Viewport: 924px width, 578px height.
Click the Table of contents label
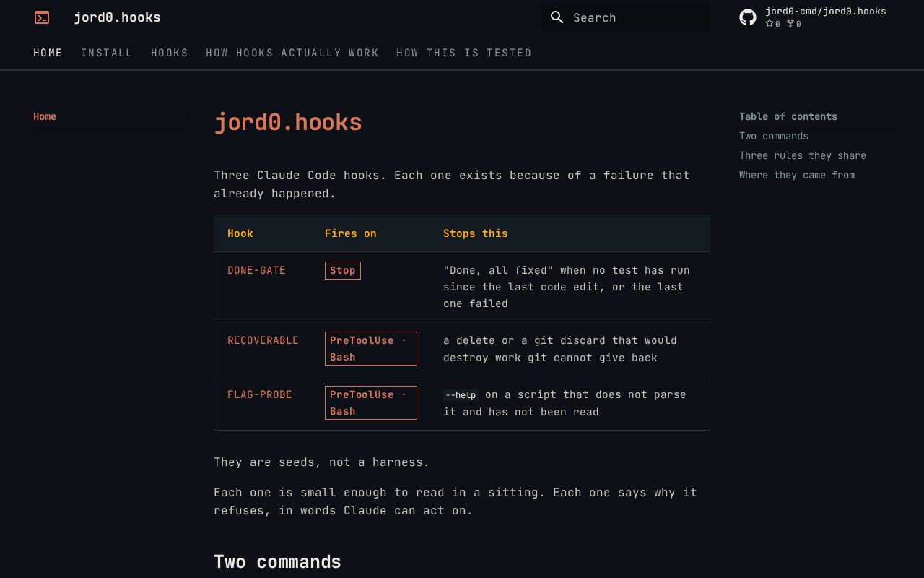click(788, 116)
